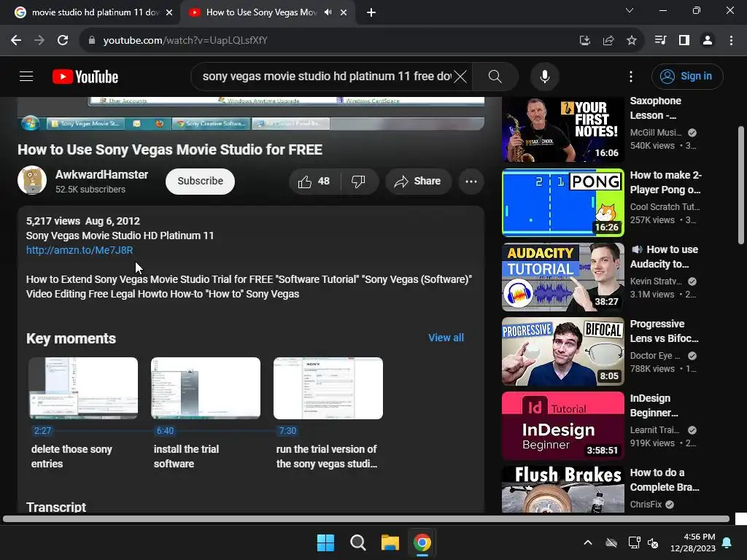747x560 pixels.
Task: Select the 2:27 timestamp marker
Action: point(42,431)
